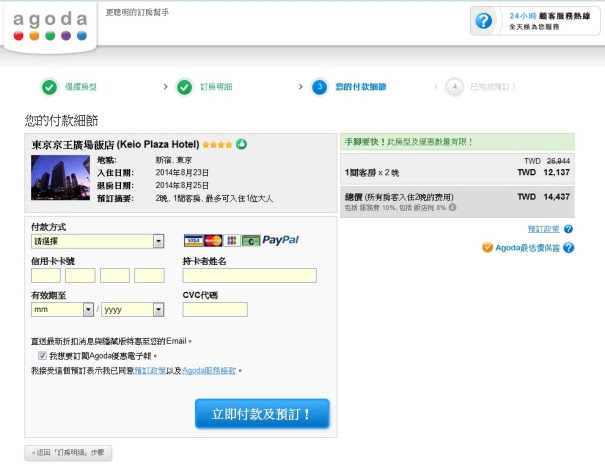605x475 pixels.
Task: Focus the second credit card number box
Action: (80, 276)
